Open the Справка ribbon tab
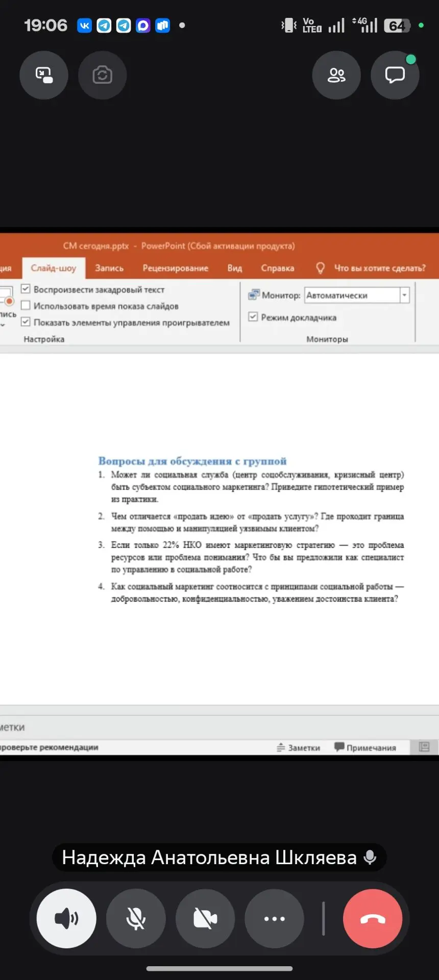This screenshot has height=980, width=439. (x=278, y=268)
